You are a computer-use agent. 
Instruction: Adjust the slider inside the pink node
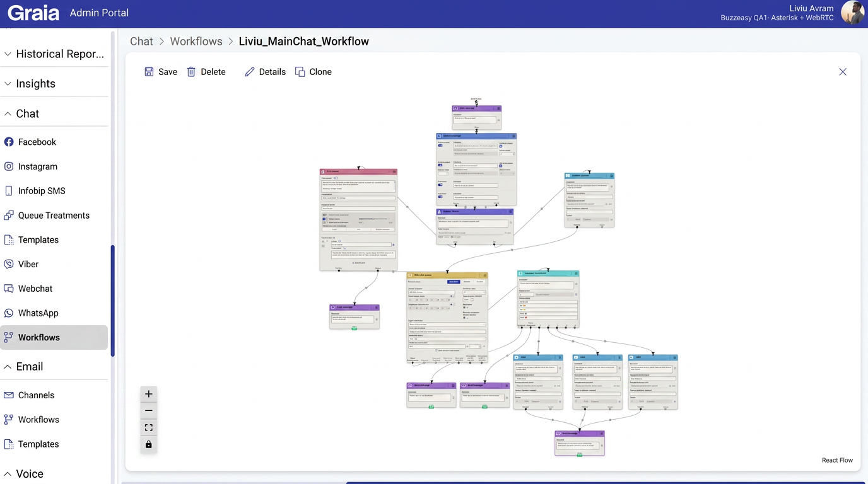tap(373, 219)
